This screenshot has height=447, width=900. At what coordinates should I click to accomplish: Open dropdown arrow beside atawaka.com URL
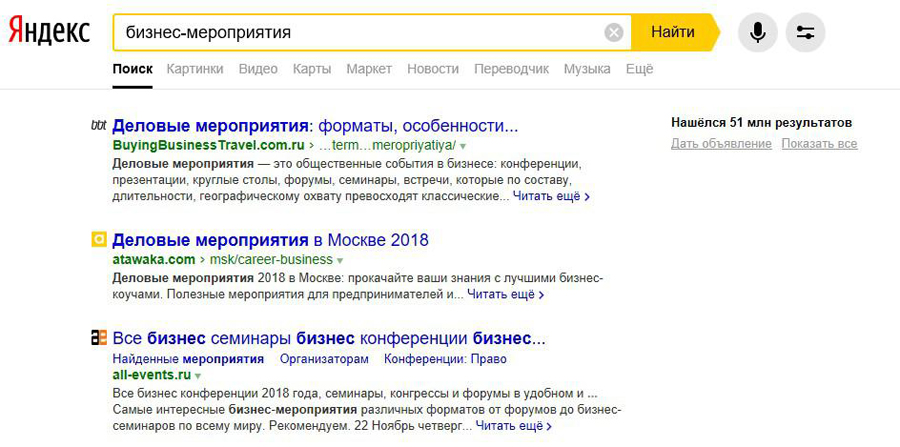point(340,261)
